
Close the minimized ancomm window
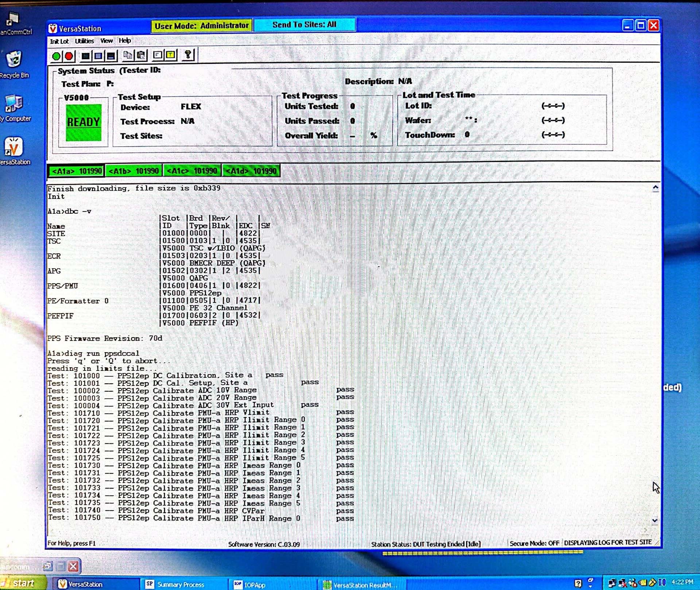point(73,566)
